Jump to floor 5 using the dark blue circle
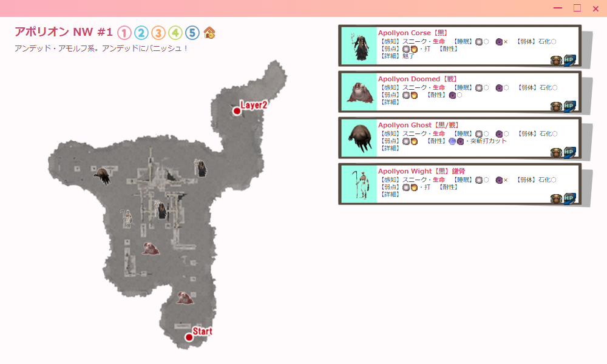Viewport: 607px width, 364px height. (192, 33)
